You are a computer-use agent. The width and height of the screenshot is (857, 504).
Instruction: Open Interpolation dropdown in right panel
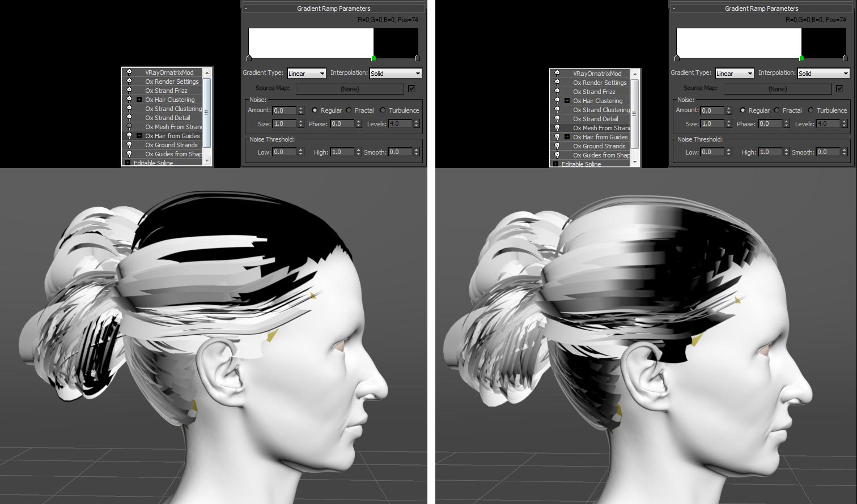[x=823, y=74]
